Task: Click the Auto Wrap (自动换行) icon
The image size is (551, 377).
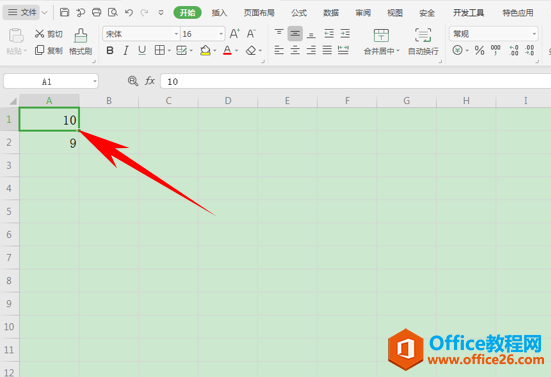Action: pos(423,35)
